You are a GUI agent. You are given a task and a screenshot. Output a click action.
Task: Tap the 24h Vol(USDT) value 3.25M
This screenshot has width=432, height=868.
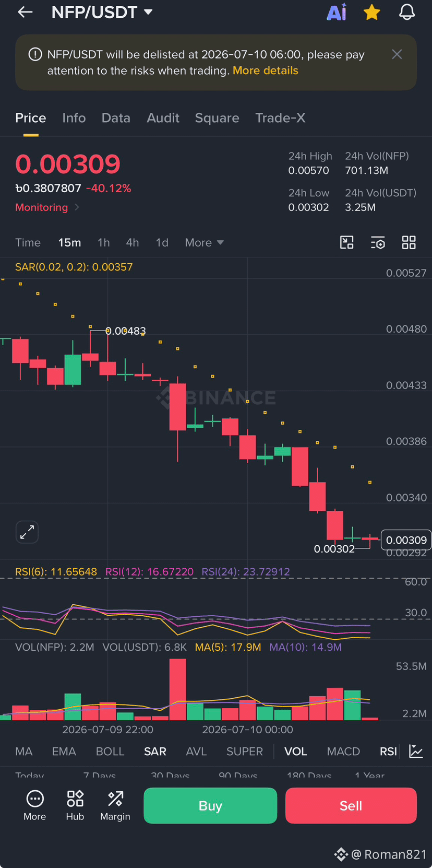pos(361,208)
